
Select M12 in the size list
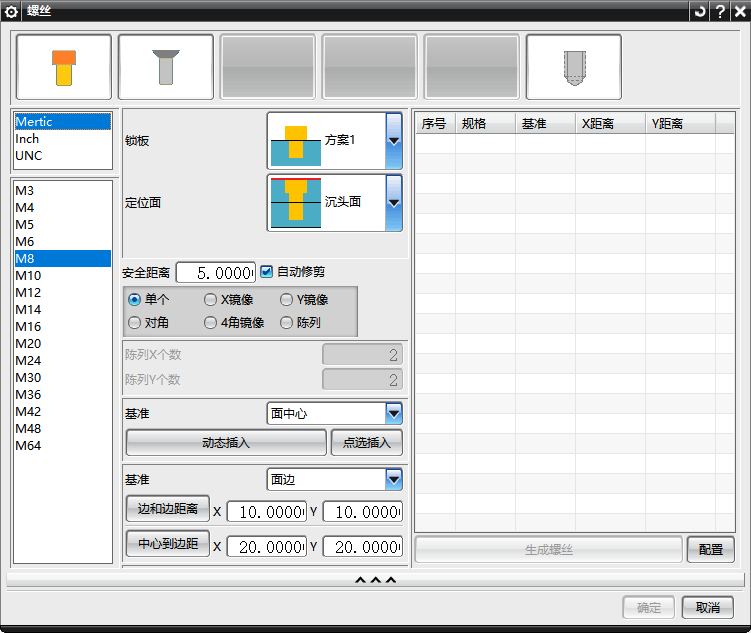63,293
